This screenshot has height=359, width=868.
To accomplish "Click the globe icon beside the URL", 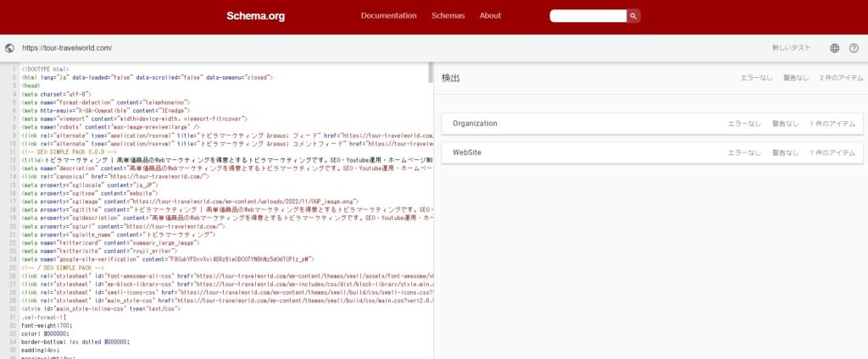I will pyautogui.click(x=9, y=48).
